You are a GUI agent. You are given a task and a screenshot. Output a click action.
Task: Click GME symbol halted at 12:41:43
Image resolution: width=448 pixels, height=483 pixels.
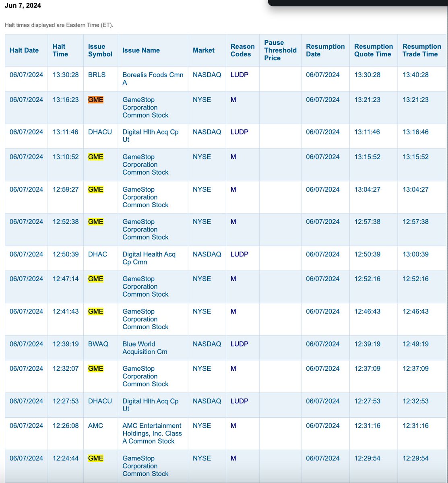[96, 312]
